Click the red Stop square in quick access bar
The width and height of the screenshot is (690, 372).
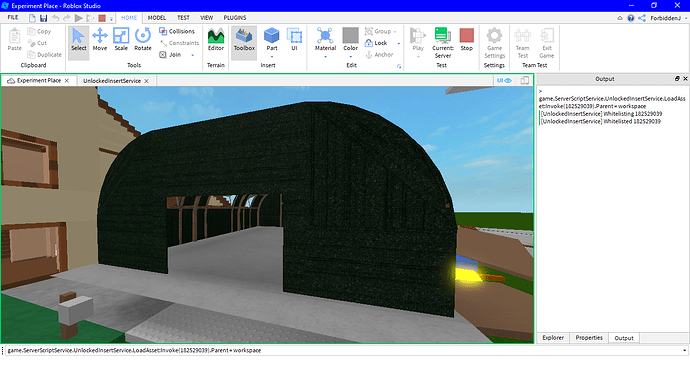(102, 18)
